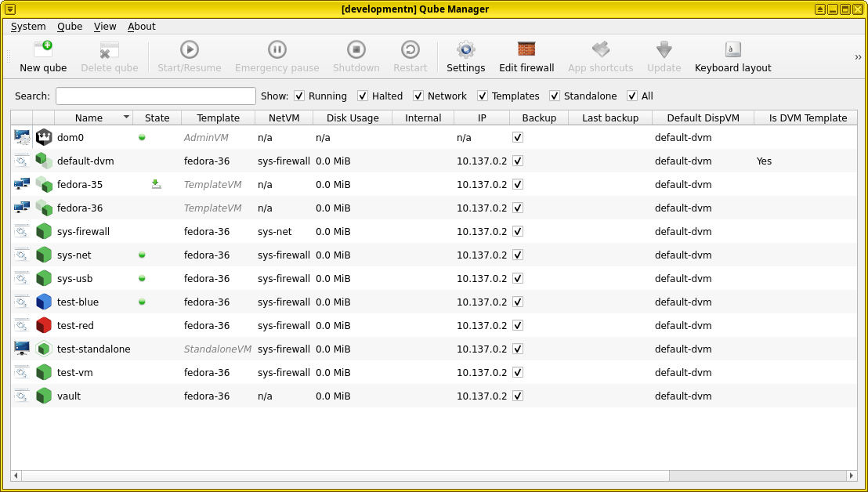Open the View menu
The image size is (868, 492).
pos(105,26)
